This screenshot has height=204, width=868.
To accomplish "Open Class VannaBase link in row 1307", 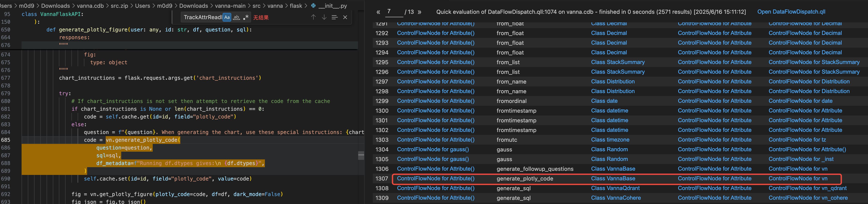I will [613, 178].
